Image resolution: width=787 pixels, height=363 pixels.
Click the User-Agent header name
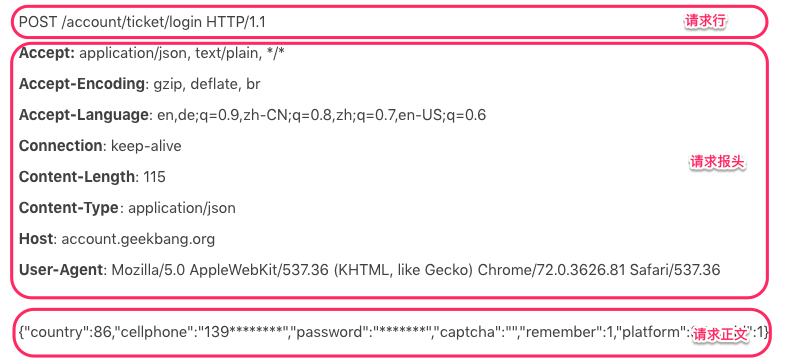click(61, 270)
